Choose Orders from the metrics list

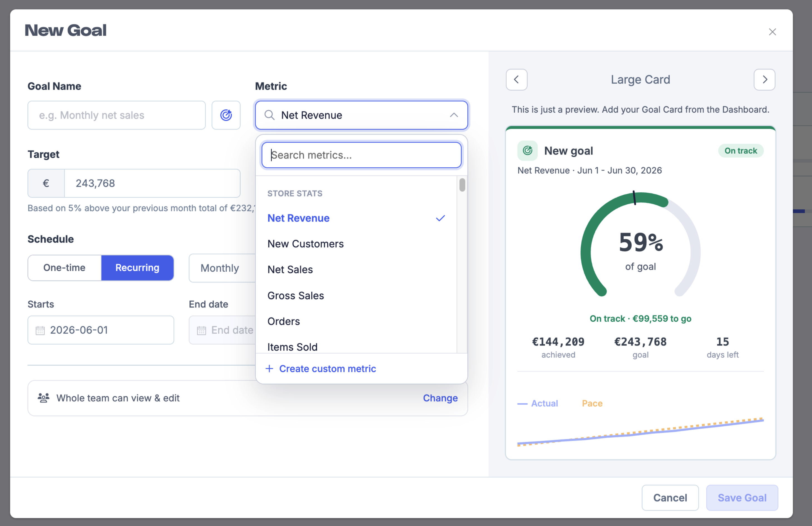(356, 321)
